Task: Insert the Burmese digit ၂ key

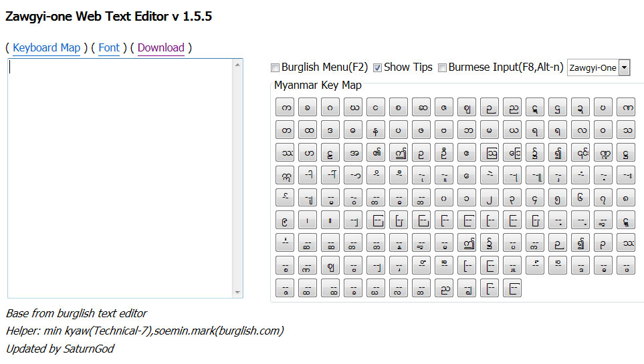Action: pyautogui.click(x=490, y=198)
